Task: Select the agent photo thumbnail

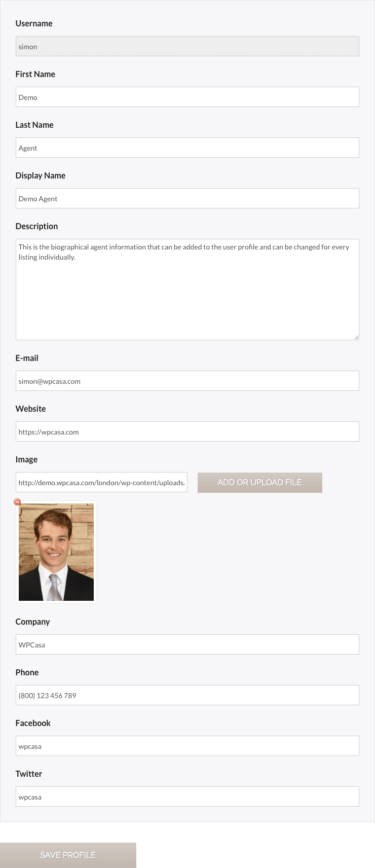Action: tap(56, 552)
